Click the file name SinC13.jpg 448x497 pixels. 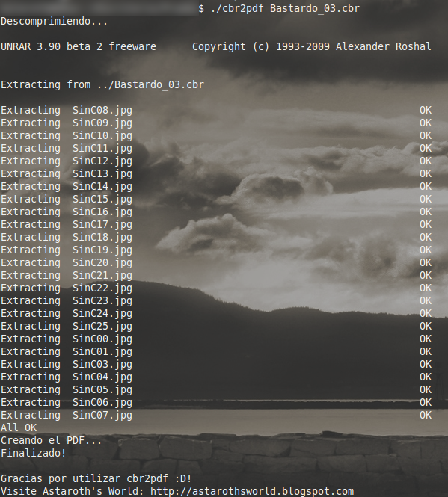point(102,173)
